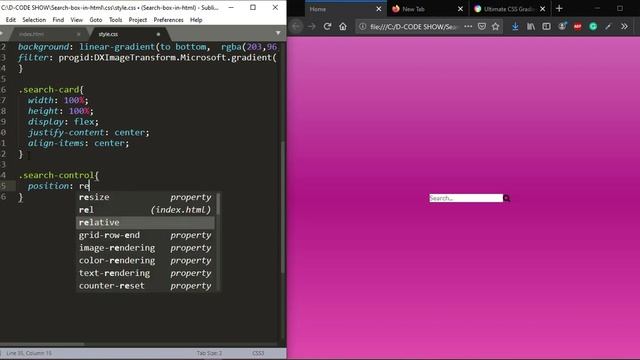Open the Find menu
The height and width of the screenshot is (360, 640).
click(58, 20)
